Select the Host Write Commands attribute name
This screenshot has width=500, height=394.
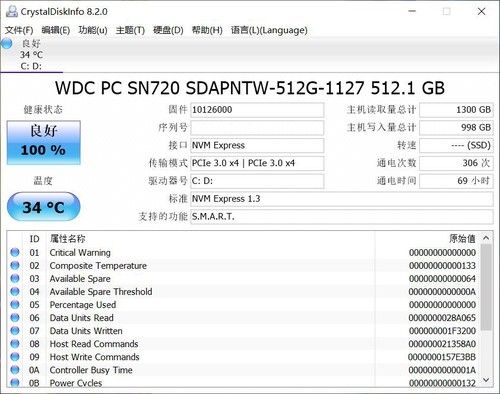click(x=94, y=357)
